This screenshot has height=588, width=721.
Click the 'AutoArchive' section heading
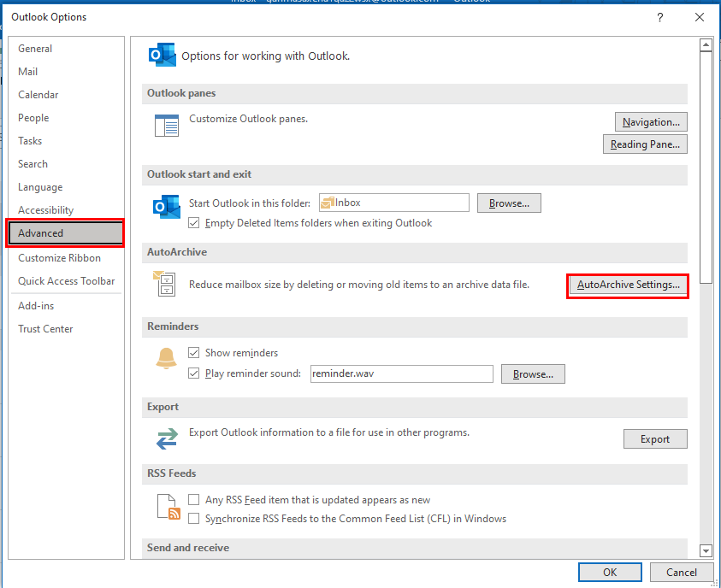(x=176, y=252)
